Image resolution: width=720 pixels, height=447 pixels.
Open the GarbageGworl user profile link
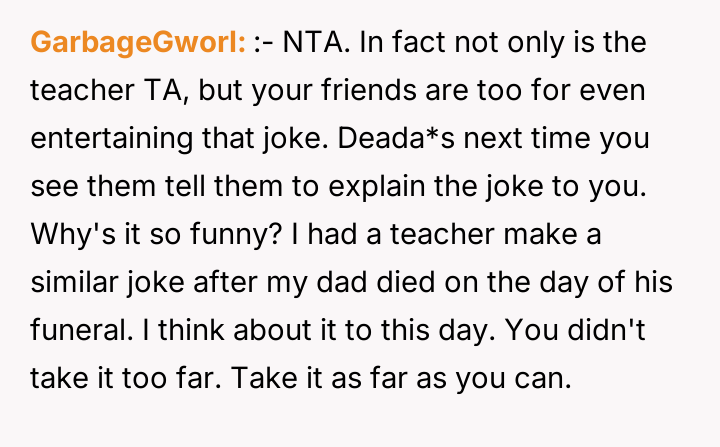click(138, 42)
